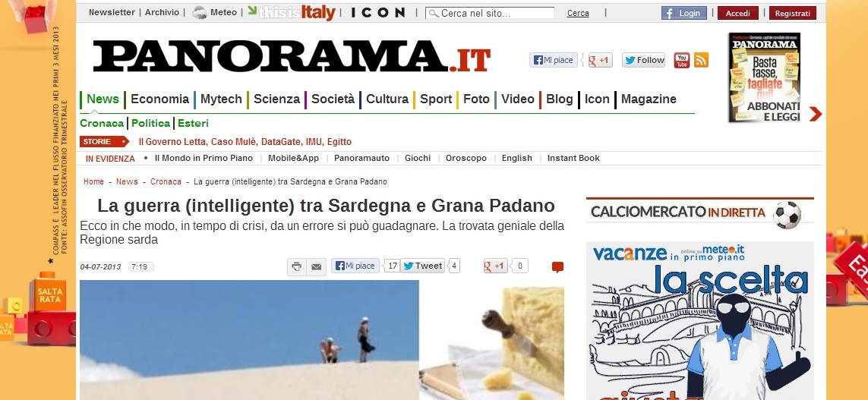Open the YouTube channel icon
868x400 pixels.
[x=681, y=60]
